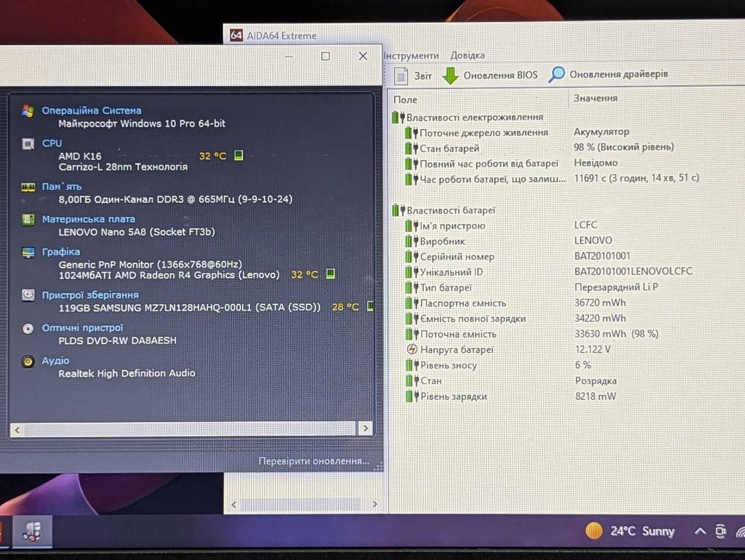Open the Пристрої зберігання section link
Screen dimensions: 745x560
[90, 295]
